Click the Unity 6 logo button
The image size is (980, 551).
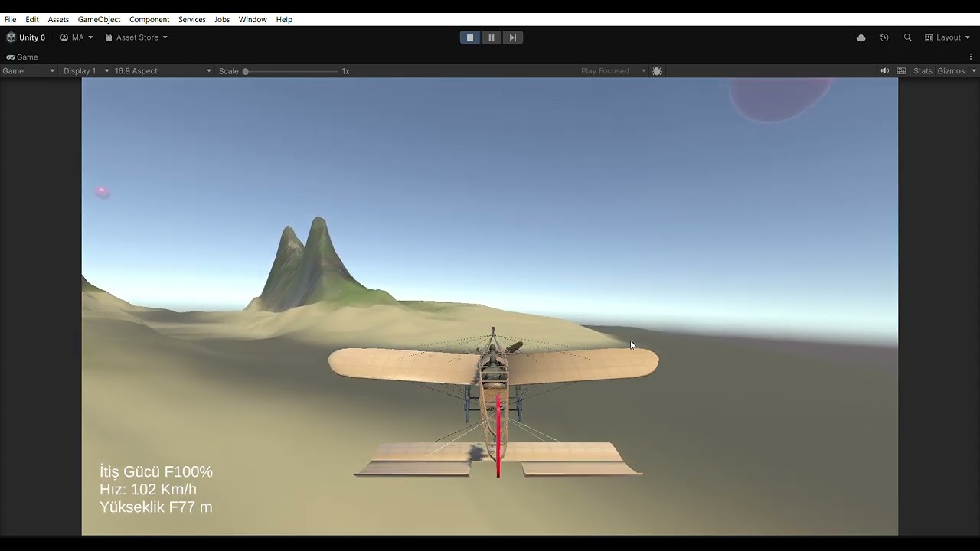click(26, 37)
